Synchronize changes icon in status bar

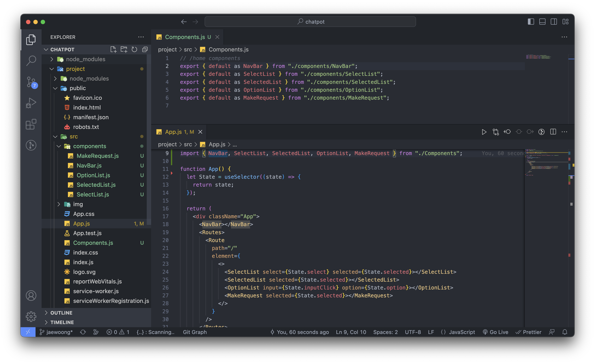[x=83, y=332]
